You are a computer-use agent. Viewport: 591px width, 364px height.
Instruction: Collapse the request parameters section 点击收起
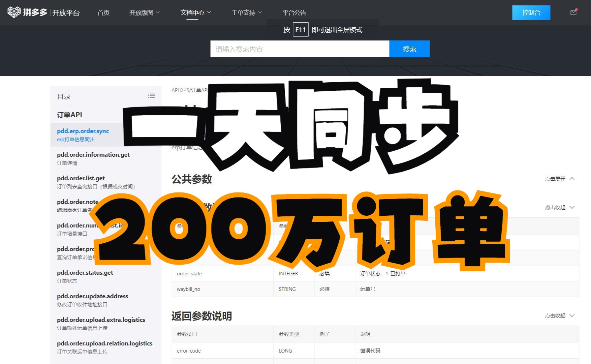(560, 207)
